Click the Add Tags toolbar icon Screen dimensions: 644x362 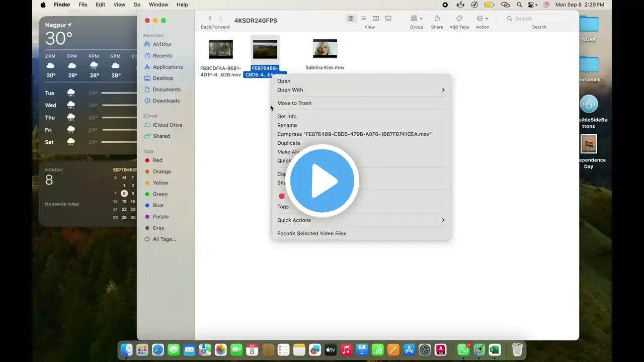tap(459, 19)
